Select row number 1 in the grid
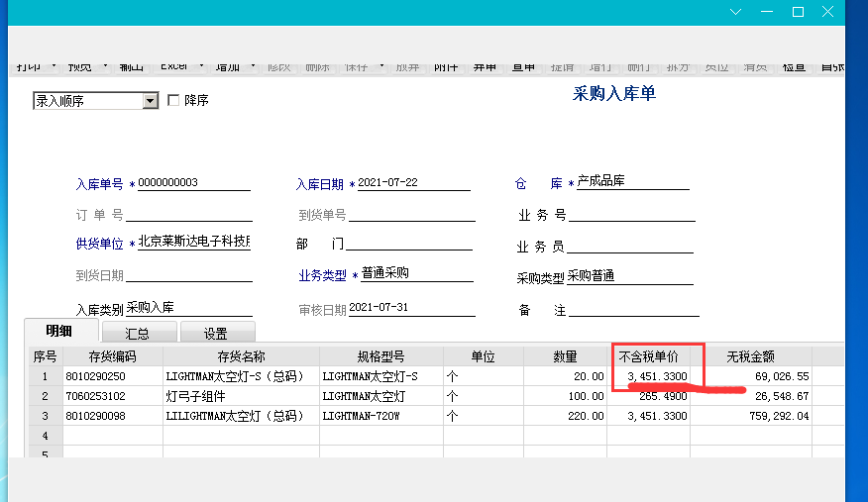The width and height of the screenshot is (868, 502). tap(46, 376)
